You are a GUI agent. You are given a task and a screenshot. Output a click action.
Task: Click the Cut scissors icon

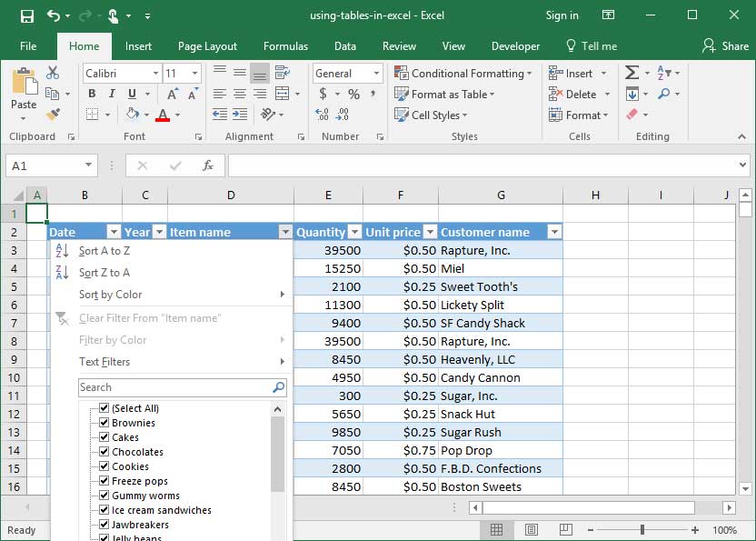pyautogui.click(x=53, y=73)
